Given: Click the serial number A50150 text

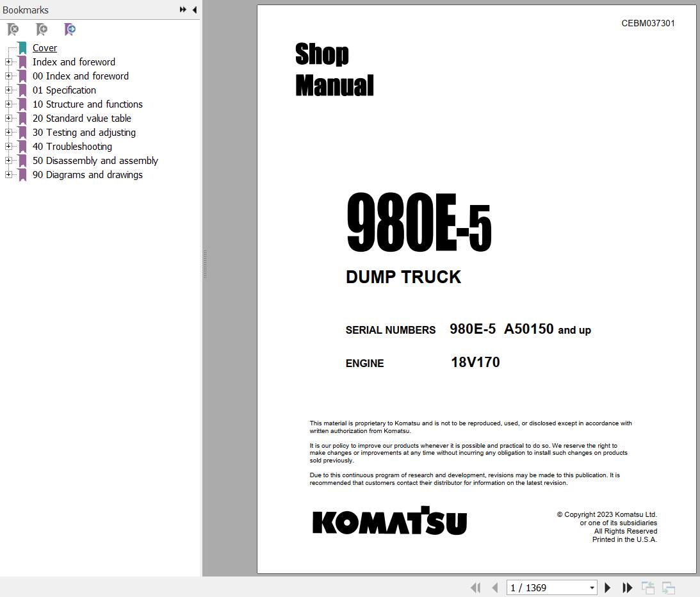Looking at the screenshot, I should click(528, 329).
